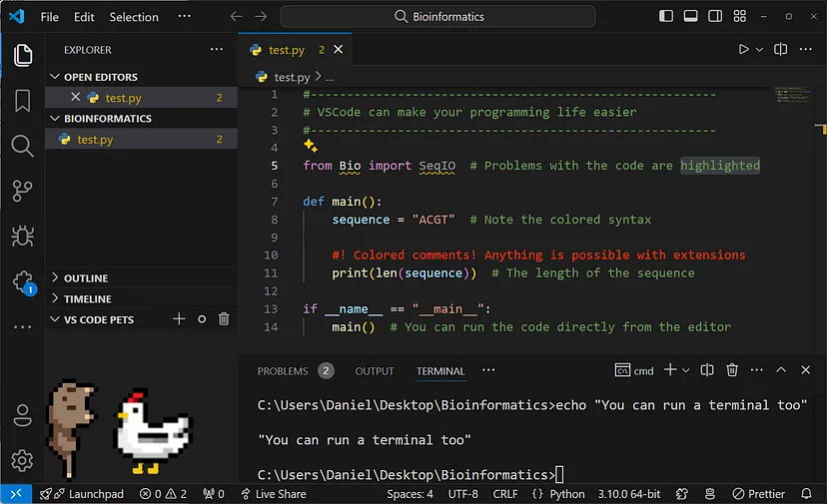This screenshot has height=504, width=827.
Task: Expand the Outline section
Action: pos(86,278)
